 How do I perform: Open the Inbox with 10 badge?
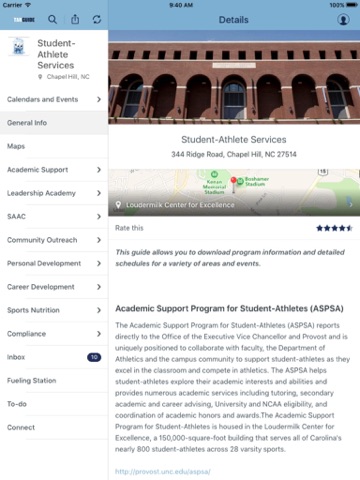pos(54,357)
